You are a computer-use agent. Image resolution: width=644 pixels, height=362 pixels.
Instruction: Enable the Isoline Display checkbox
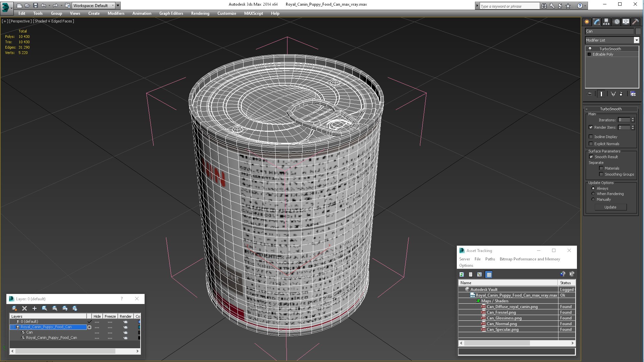click(x=591, y=137)
